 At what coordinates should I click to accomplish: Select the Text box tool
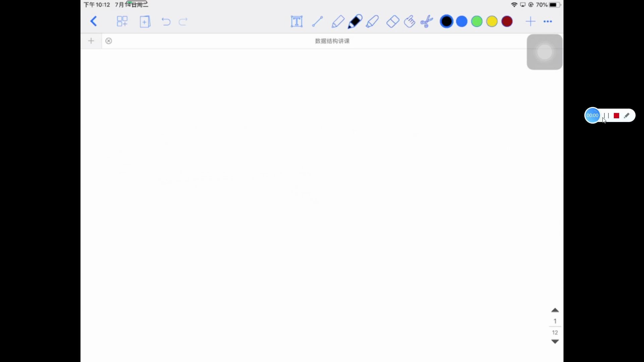297,21
